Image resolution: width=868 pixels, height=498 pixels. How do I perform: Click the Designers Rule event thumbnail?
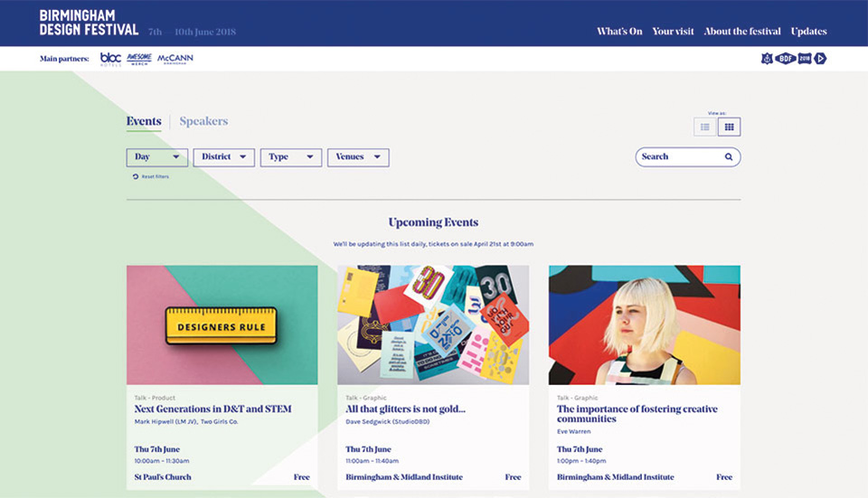coord(222,324)
